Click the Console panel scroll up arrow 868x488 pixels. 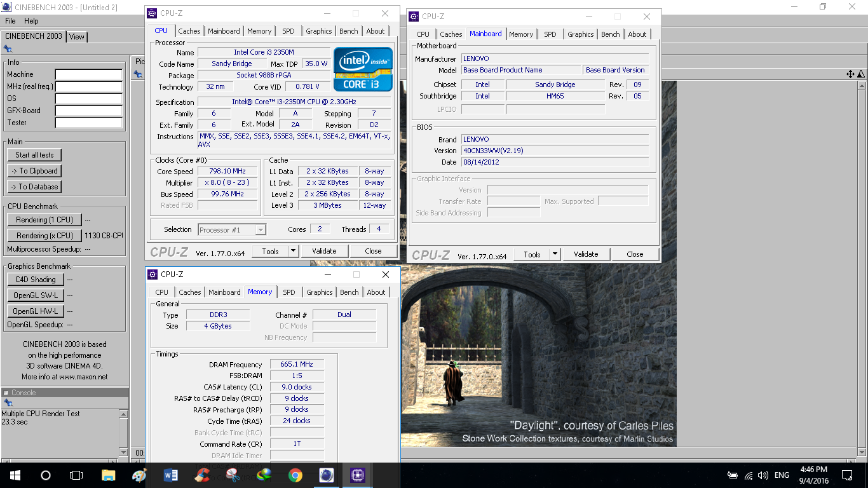pyautogui.click(x=124, y=414)
